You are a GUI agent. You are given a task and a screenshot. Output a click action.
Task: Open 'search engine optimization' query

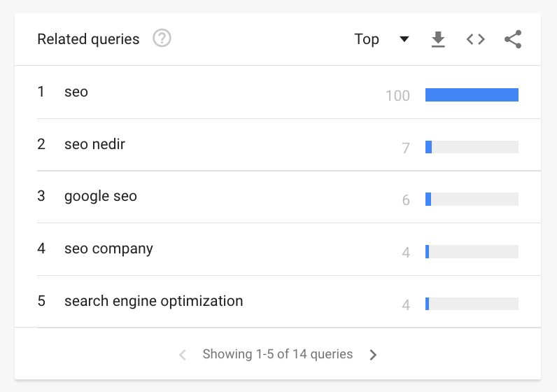(153, 301)
